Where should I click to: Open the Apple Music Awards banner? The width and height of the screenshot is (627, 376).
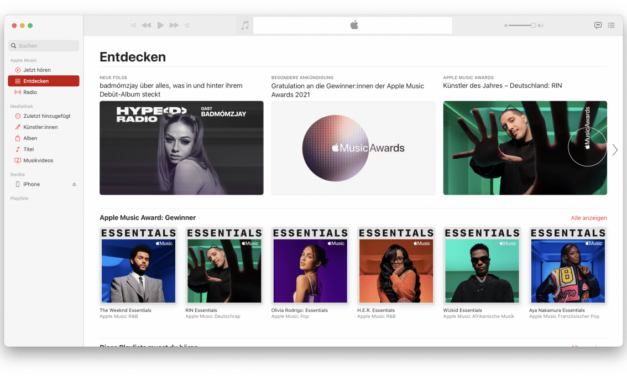[x=353, y=148]
